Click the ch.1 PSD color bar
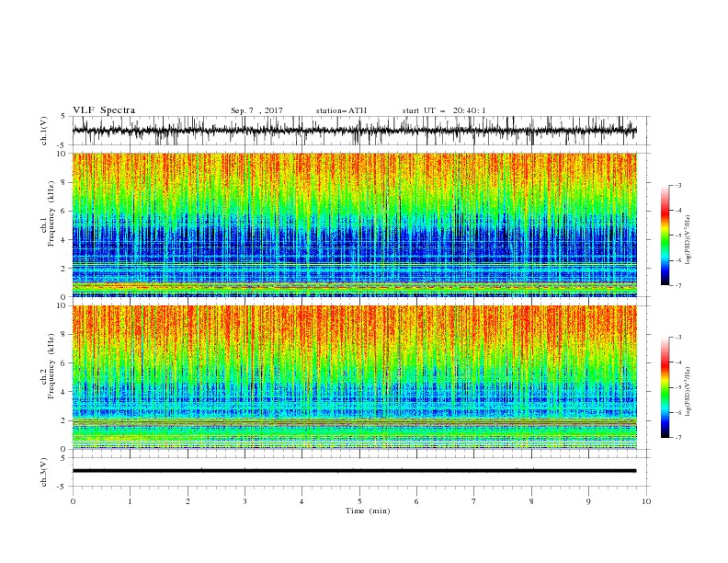This screenshot has height=563, width=728. point(665,236)
